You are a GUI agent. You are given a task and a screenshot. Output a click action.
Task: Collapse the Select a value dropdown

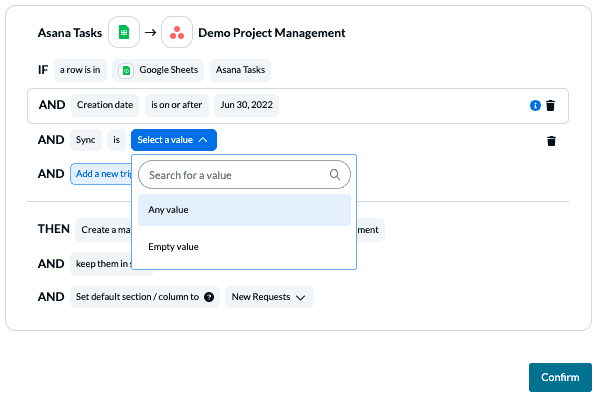[174, 140]
